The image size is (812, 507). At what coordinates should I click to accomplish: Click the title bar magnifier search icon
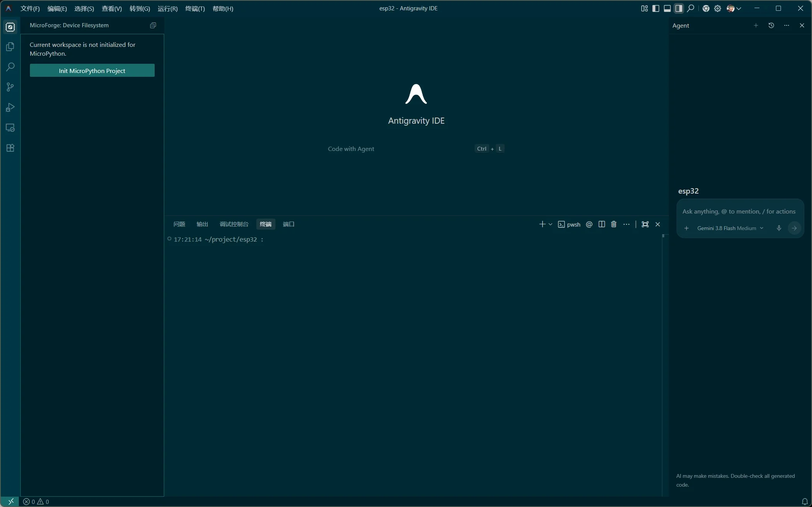click(691, 8)
